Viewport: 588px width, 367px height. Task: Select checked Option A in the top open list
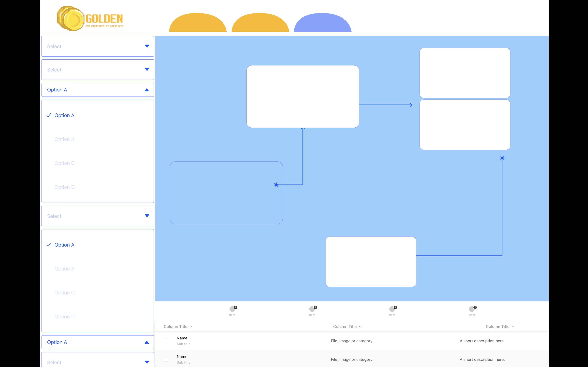[x=64, y=116]
